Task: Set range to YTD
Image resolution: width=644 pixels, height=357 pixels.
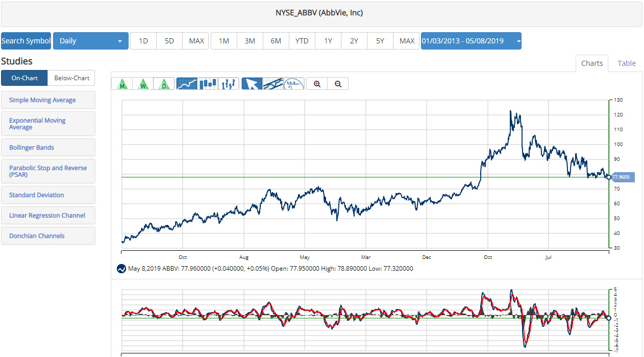Action: click(302, 41)
